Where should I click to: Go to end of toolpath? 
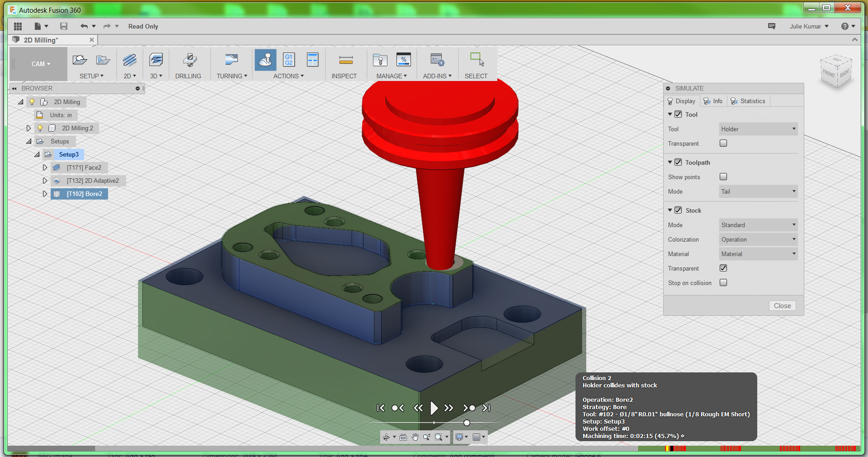[x=486, y=408]
